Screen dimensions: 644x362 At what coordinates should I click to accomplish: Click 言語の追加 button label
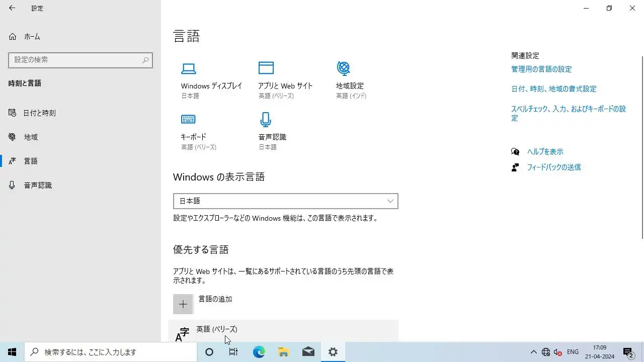[x=215, y=299]
